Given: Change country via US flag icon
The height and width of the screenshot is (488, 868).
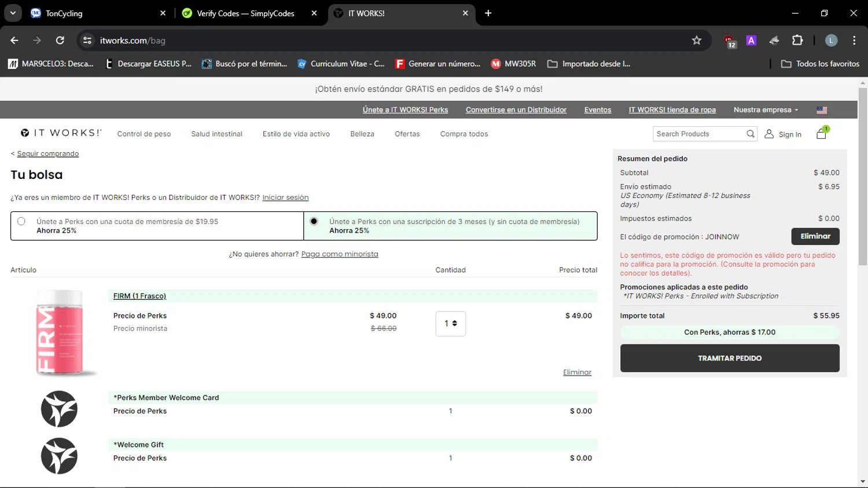Looking at the screenshot, I should point(822,110).
